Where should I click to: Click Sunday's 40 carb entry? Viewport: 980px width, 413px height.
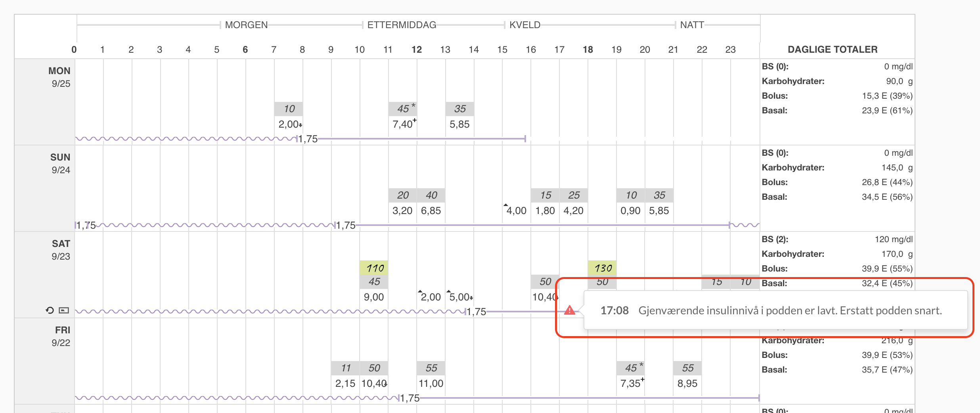tap(431, 195)
